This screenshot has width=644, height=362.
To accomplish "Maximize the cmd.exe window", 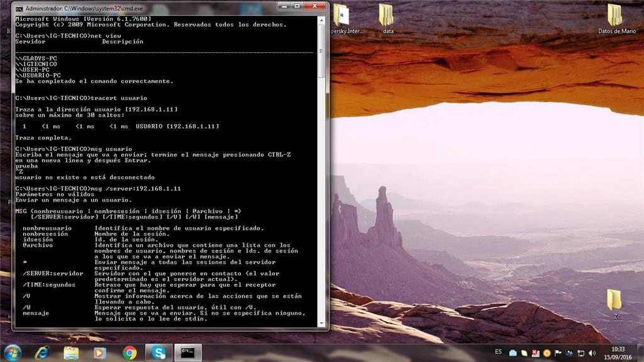I will tap(297, 6).
